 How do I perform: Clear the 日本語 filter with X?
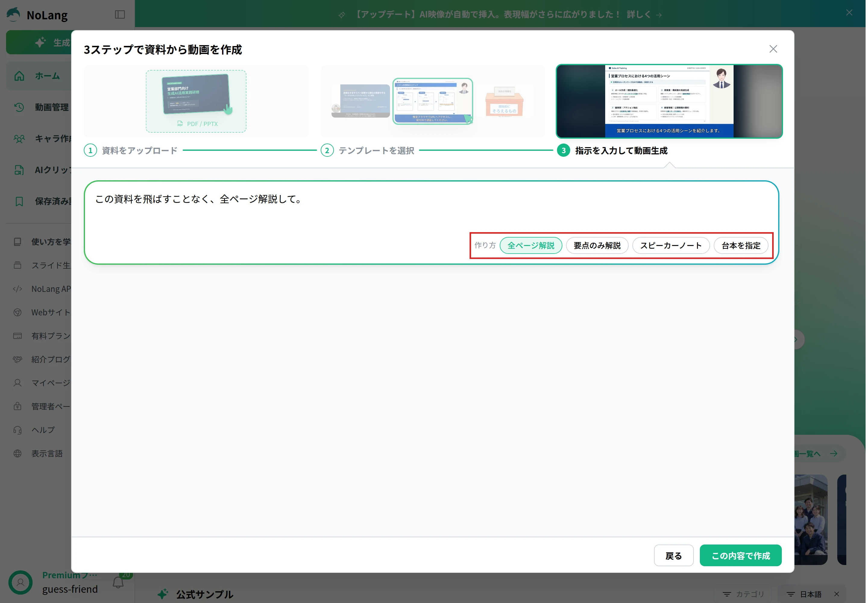837,594
